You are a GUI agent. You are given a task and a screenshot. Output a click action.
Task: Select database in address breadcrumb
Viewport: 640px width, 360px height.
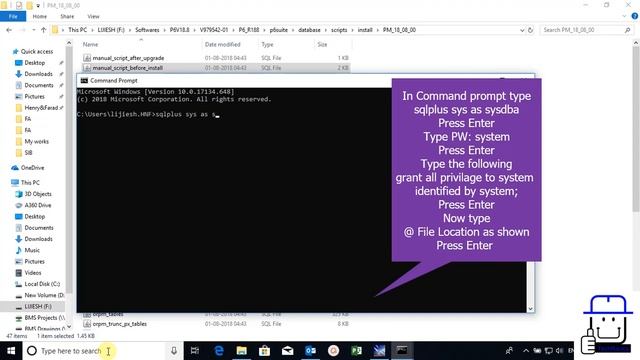pos(309,30)
